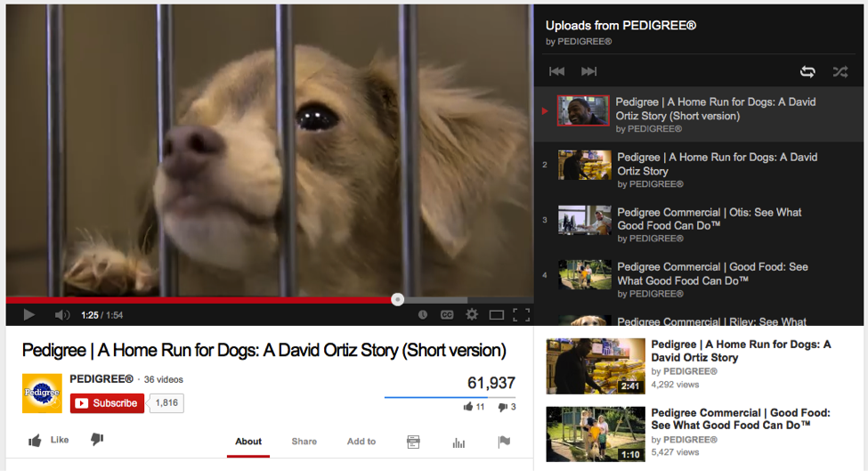Image resolution: width=868 pixels, height=471 pixels.
Task: Open the statistics bar chart icon
Action: tap(458, 443)
